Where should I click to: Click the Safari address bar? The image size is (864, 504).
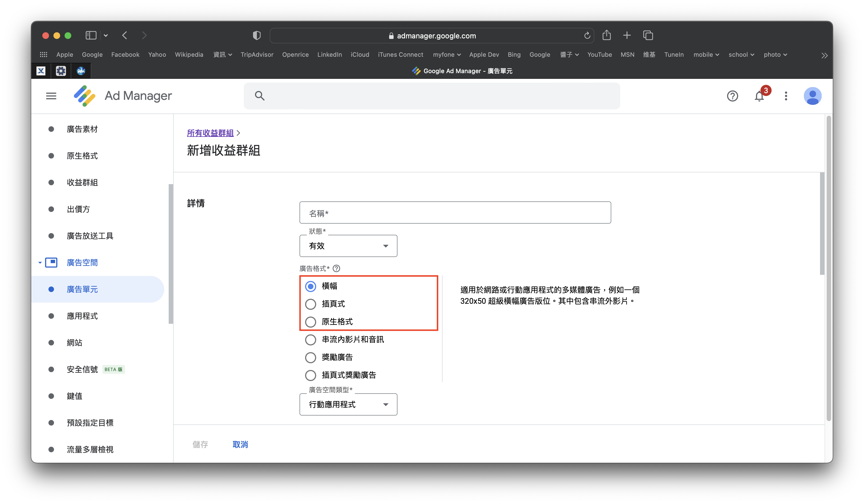click(x=432, y=36)
